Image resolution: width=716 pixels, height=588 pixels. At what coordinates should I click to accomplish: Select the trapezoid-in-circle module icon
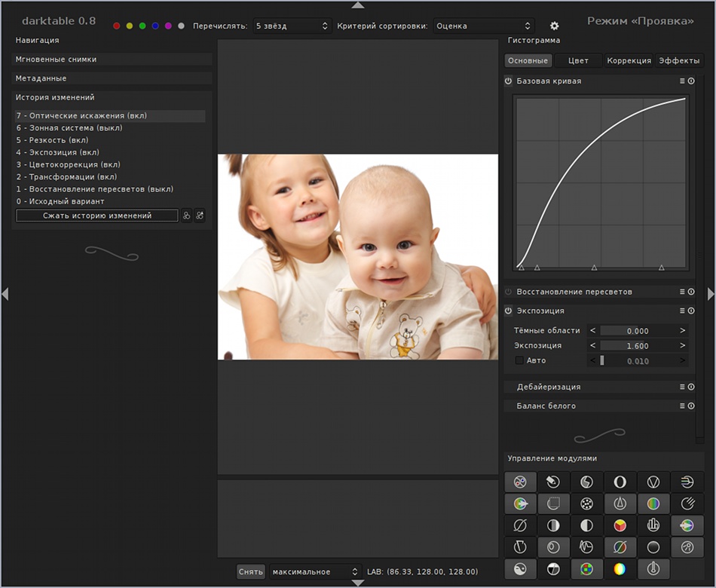(x=520, y=547)
